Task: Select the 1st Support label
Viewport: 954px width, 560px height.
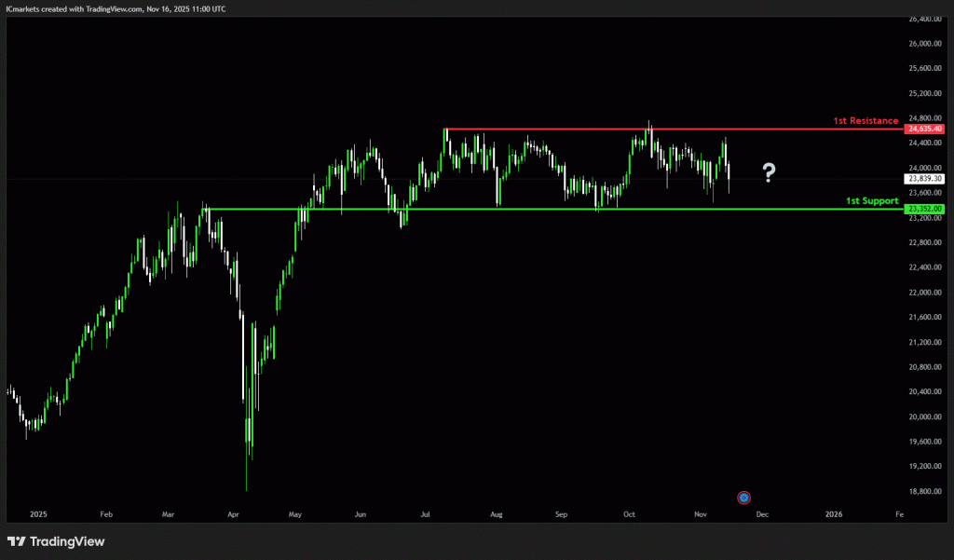Action: point(872,200)
